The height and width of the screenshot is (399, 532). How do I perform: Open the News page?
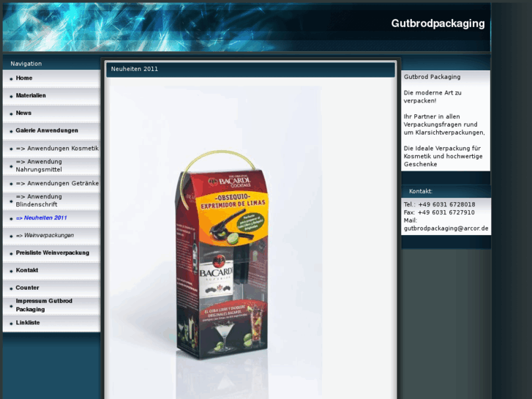point(23,113)
